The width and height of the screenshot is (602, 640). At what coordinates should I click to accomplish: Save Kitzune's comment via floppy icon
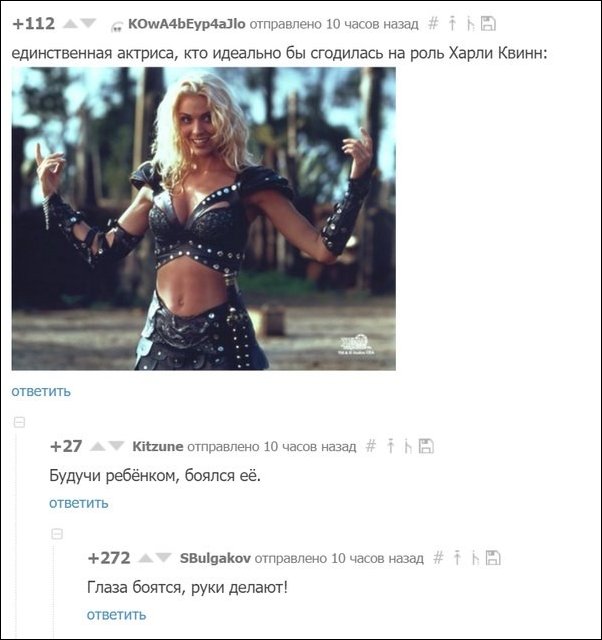point(426,446)
